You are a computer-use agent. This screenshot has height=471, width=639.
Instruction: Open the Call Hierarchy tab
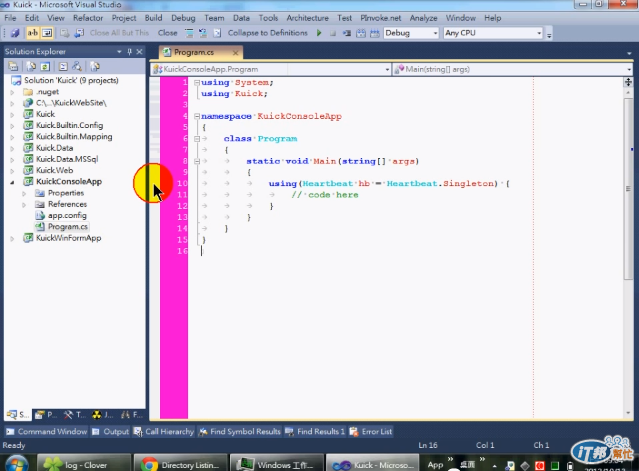164,431
